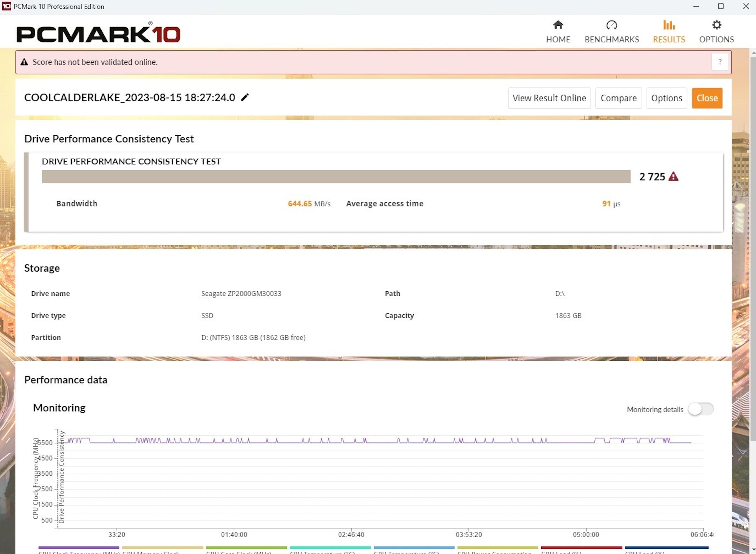
Task: Click the PCMark 10 logo
Action: coord(98,33)
